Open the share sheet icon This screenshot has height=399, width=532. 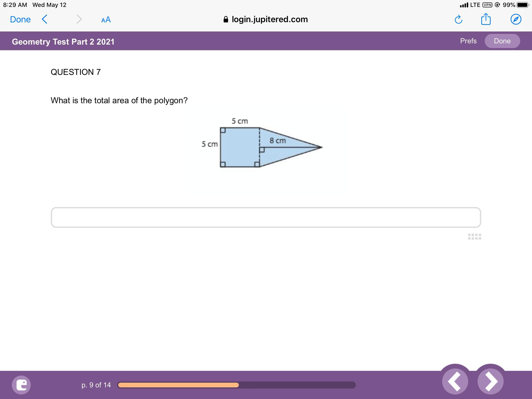(x=486, y=19)
